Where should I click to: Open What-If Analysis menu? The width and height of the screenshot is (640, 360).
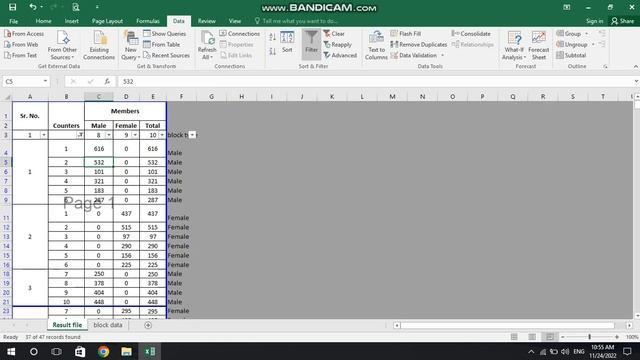(x=514, y=45)
